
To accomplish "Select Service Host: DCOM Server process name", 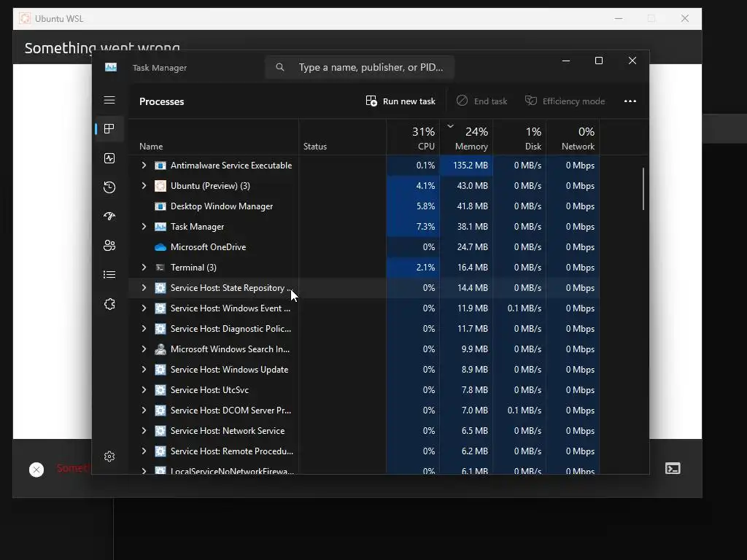I will 231,411.
